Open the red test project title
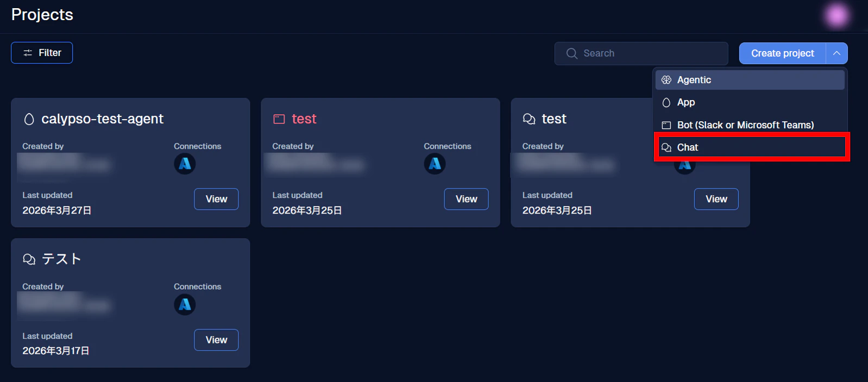Screen dimensions: 868x382 pos(304,118)
